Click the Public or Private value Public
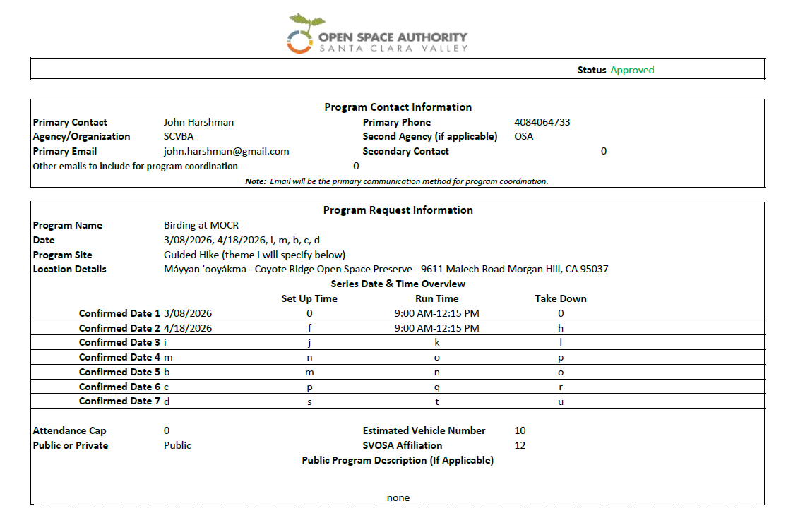This screenshot has height=532, width=810. coord(177,445)
